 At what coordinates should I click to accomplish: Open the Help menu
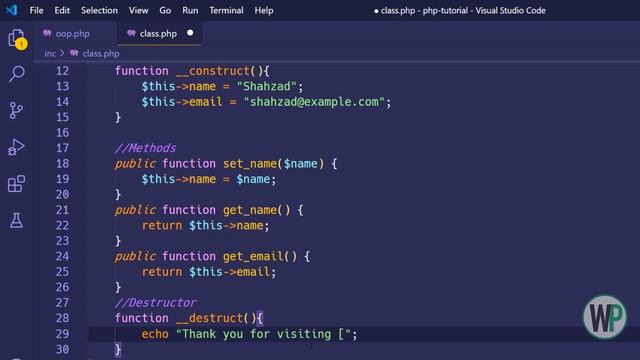(x=264, y=10)
